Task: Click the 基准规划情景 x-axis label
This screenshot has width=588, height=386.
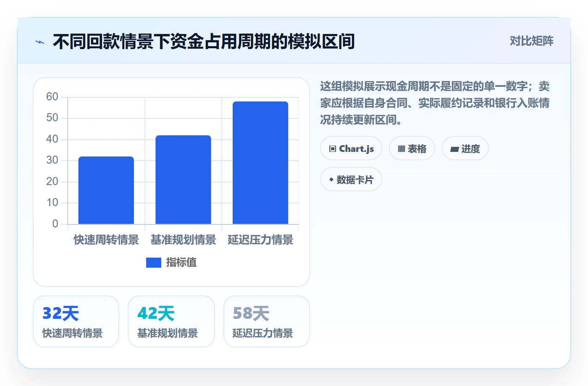Action: (183, 240)
